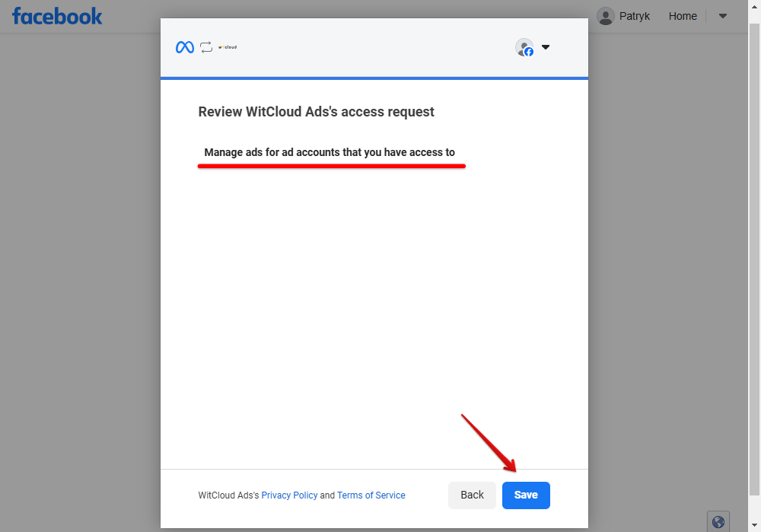
Task: Click the Facebook logo
Action: [x=57, y=16]
